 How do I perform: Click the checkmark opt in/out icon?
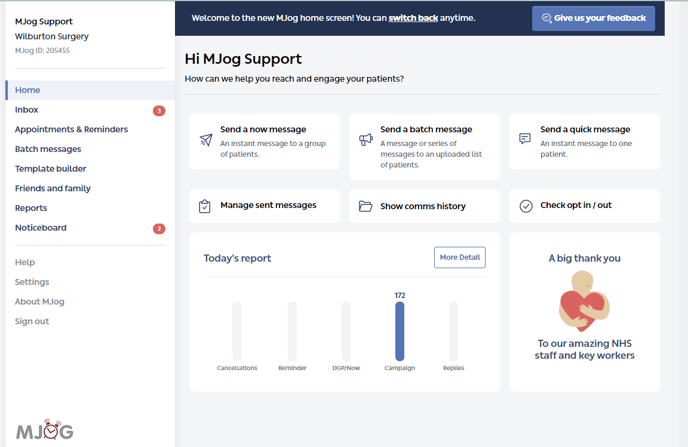(x=526, y=206)
